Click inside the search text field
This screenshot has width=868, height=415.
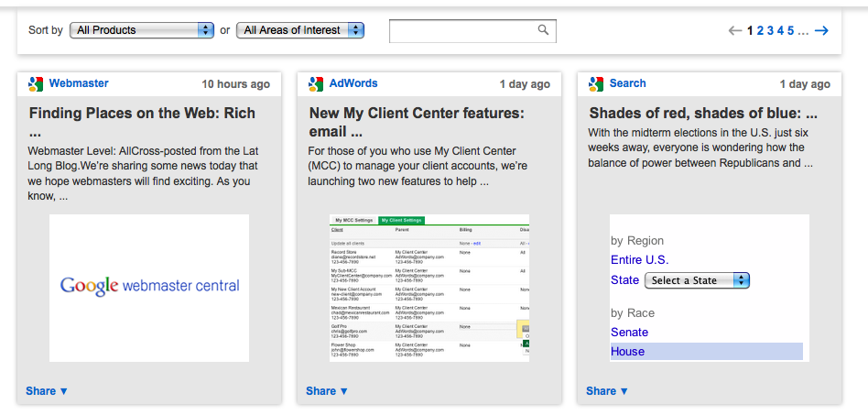tap(462, 30)
